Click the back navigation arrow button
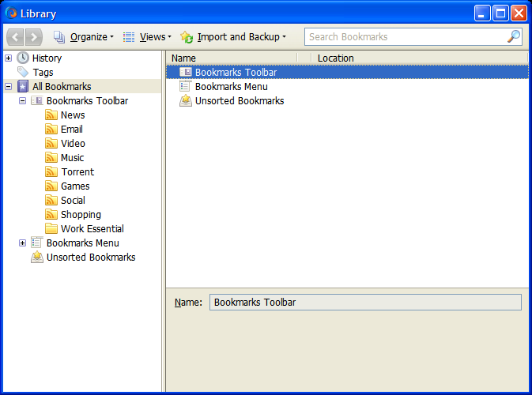This screenshot has height=395, width=532. (16, 37)
